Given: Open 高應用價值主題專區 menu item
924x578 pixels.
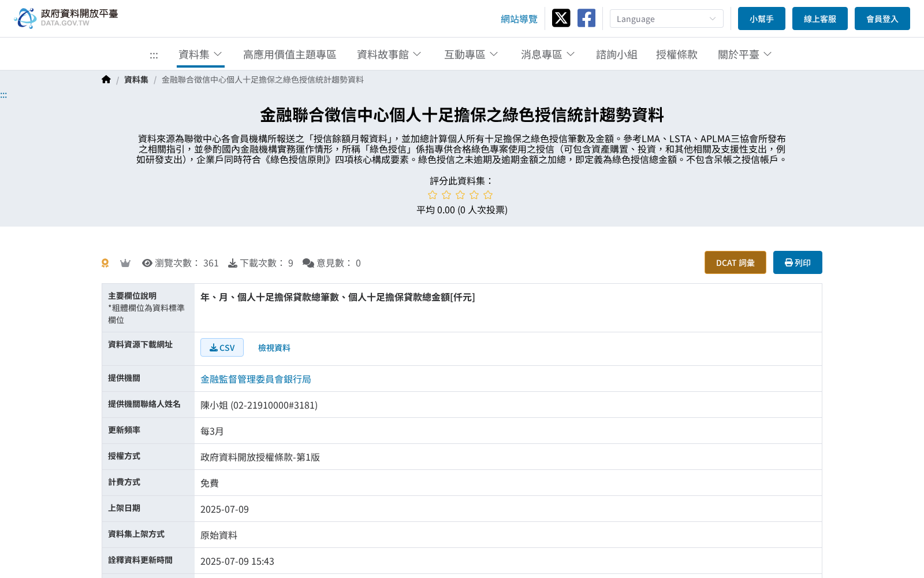Looking at the screenshot, I should (290, 54).
